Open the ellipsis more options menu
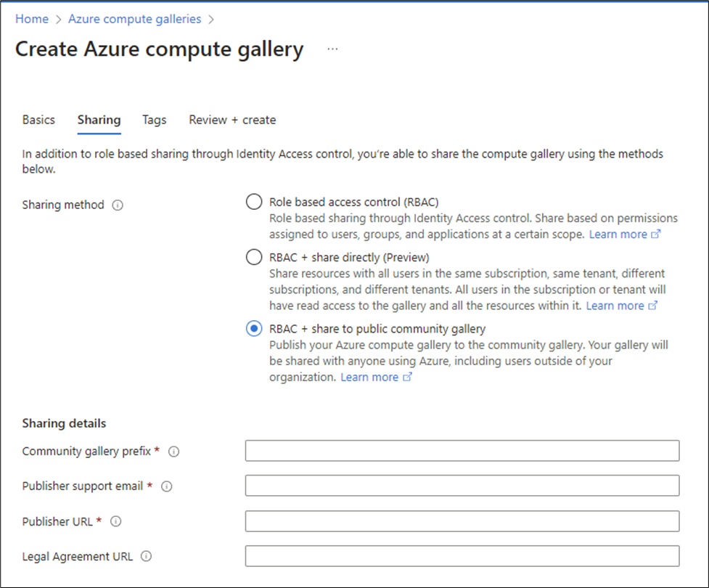 332,49
